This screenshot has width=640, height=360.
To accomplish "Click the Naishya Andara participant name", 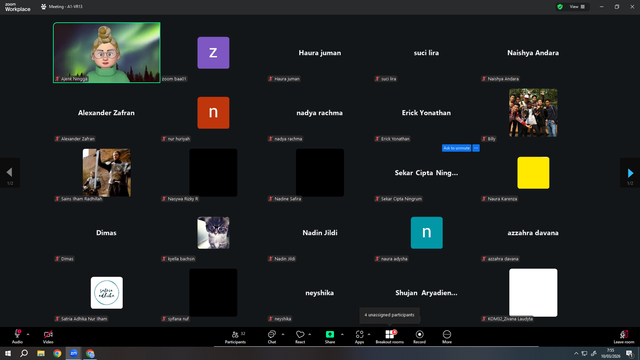I will [x=533, y=53].
